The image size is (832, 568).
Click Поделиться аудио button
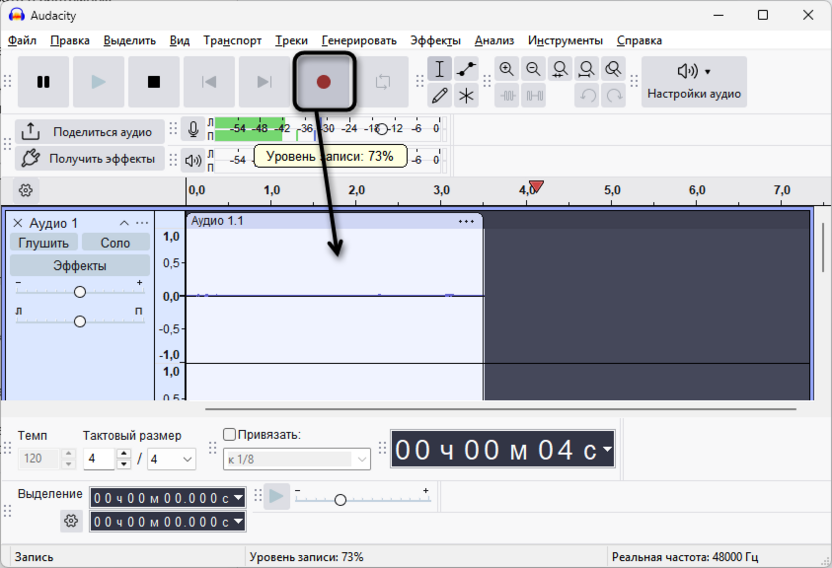click(90, 131)
